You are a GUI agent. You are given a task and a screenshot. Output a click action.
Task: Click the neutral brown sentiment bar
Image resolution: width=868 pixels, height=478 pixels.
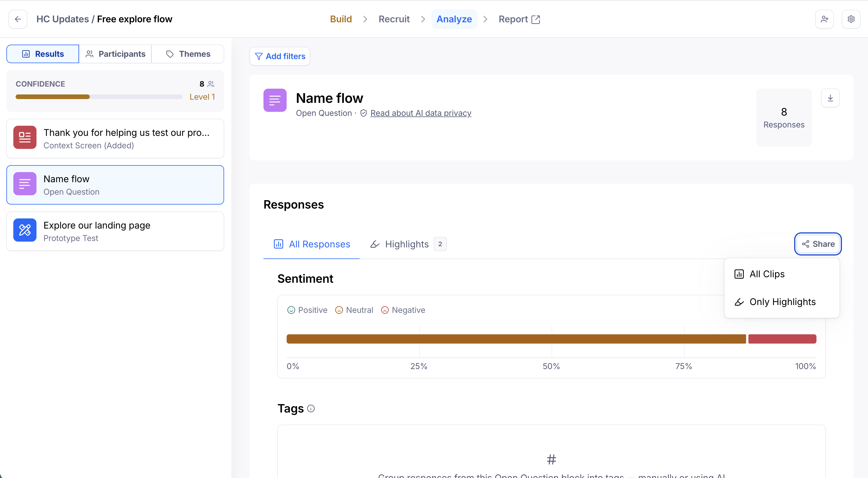516,339
